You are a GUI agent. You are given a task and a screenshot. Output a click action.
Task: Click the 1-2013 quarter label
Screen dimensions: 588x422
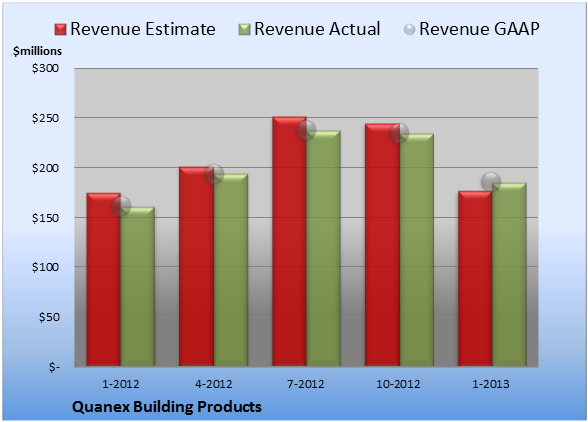click(x=491, y=384)
